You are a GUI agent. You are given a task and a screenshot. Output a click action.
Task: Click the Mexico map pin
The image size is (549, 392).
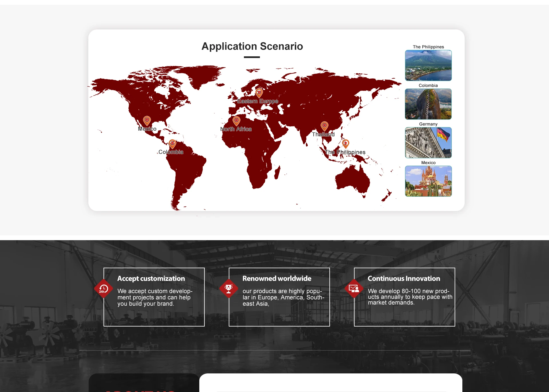coord(147,120)
